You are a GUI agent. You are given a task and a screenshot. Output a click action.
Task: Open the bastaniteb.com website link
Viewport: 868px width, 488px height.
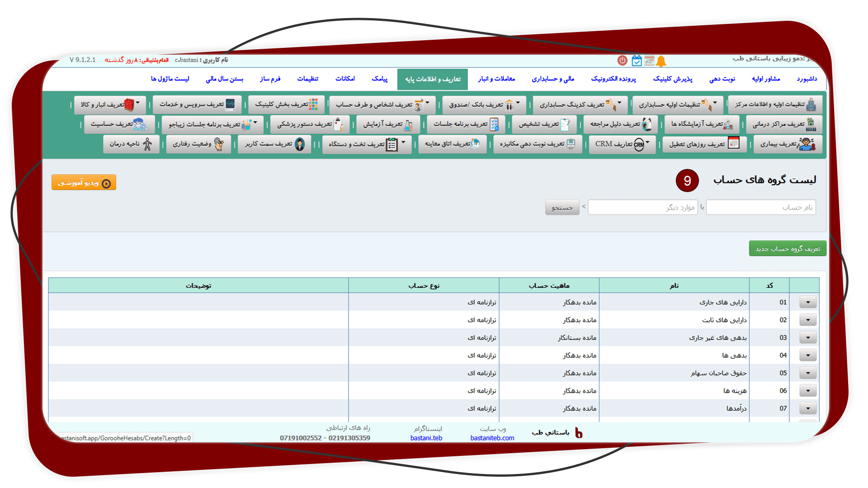(x=492, y=438)
